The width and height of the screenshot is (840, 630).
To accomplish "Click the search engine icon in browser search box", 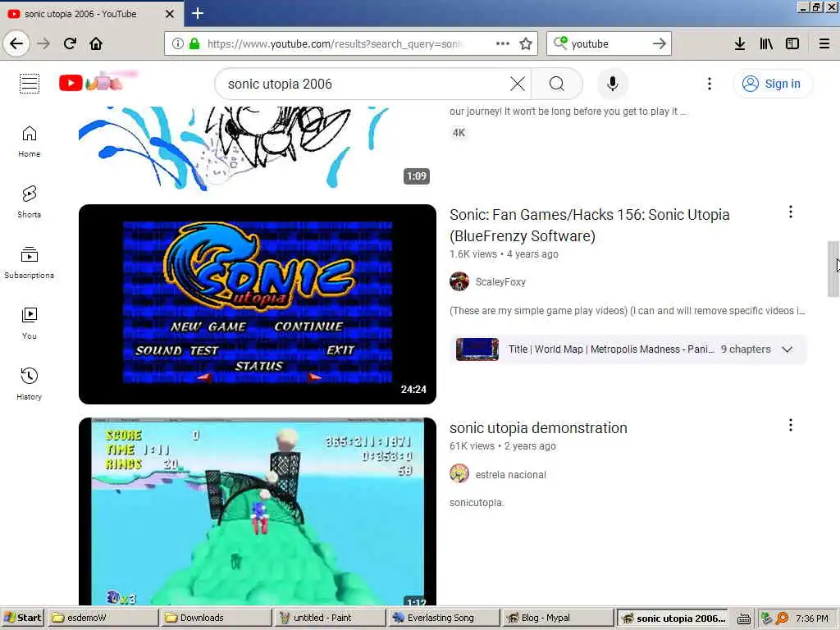I will [560, 43].
